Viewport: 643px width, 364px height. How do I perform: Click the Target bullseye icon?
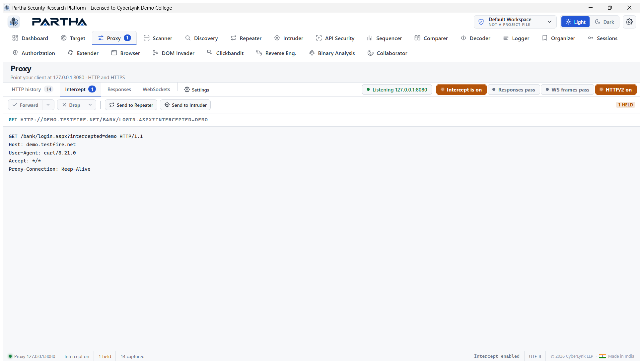coord(64,38)
